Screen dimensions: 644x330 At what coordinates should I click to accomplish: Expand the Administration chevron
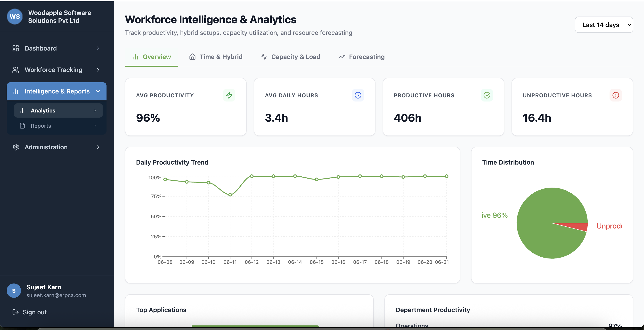[x=98, y=147]
